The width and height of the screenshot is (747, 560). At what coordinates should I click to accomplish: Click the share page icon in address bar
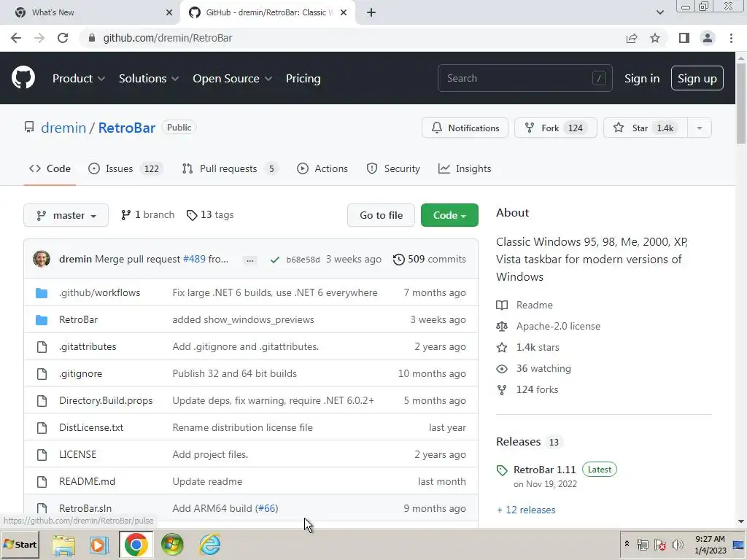click(632, 38)
